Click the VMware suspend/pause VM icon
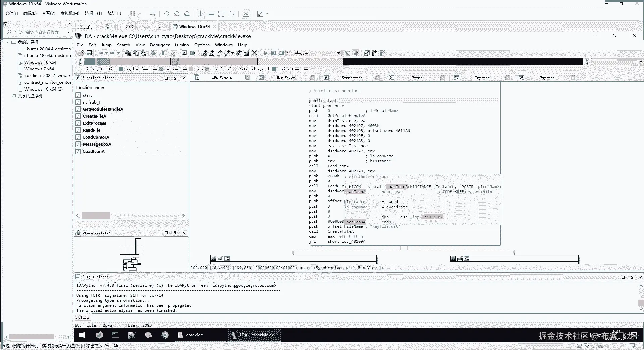This screenshot has width=644, height=350. pyautogui.click(x=132, y=14)
